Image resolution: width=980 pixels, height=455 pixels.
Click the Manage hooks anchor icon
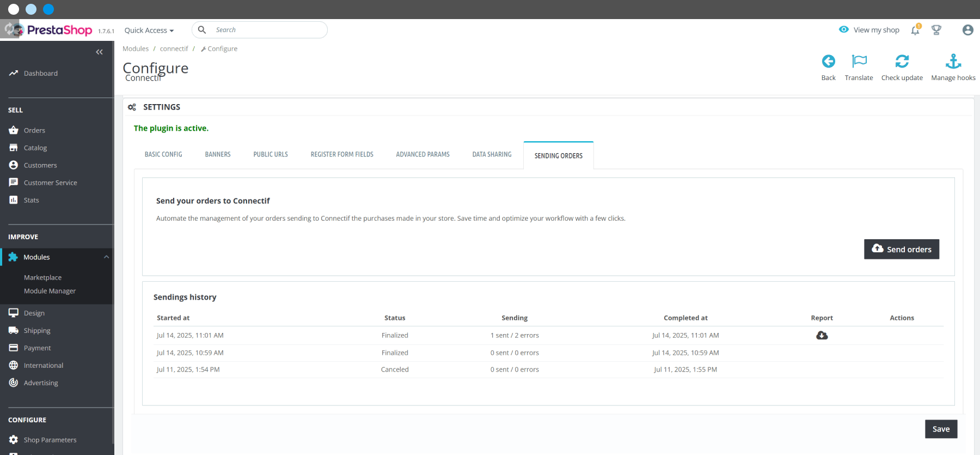[x=953, y=61]
